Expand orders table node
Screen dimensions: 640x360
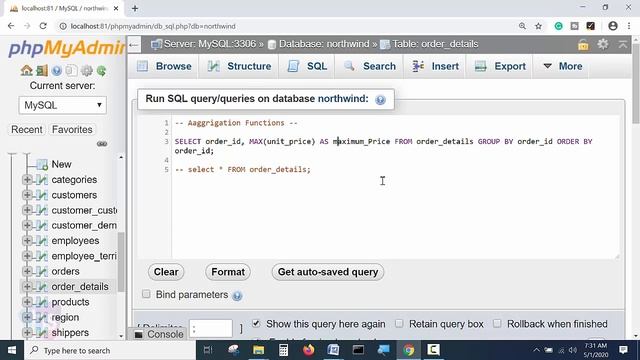[27, 271]
